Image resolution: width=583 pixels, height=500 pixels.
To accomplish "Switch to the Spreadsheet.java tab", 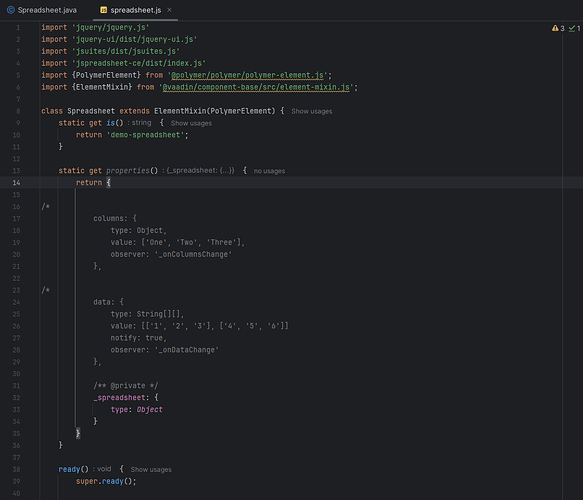I will pos(42,10).
